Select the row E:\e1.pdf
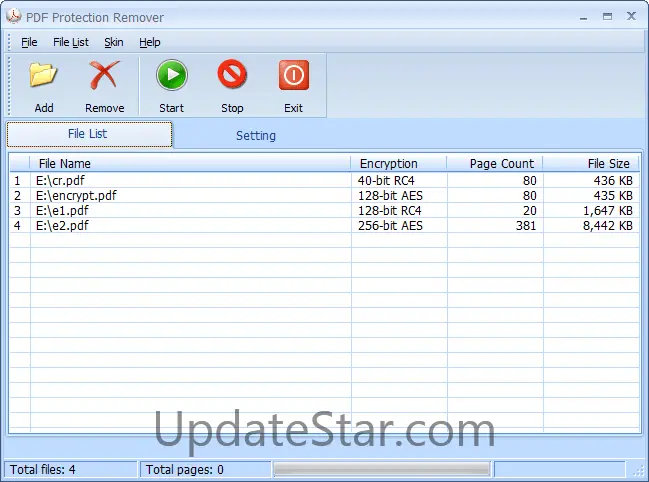649x482 pixels. pyautogui.click(x=324, y=210)
